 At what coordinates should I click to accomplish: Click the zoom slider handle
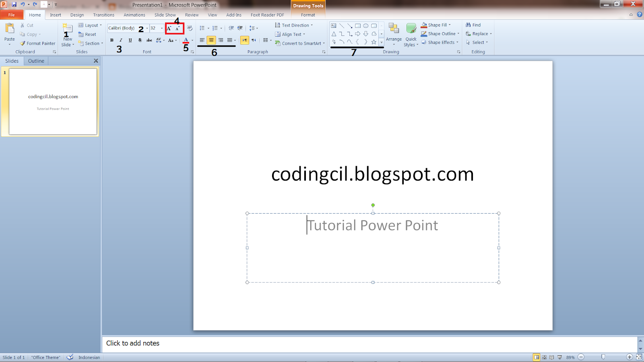click(x=603, y=357)
